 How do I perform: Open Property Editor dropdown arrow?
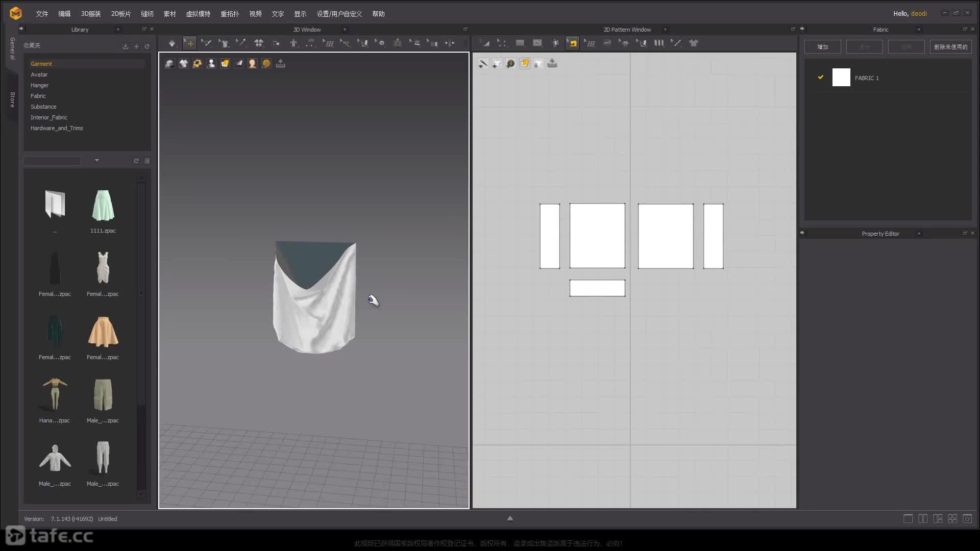pyautogui.click(x=919, y=234)
